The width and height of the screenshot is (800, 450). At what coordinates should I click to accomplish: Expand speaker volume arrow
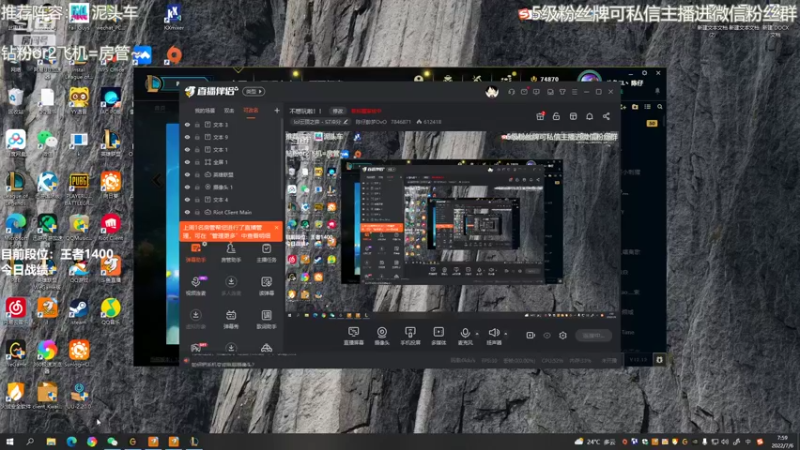(x=506, y=334)
